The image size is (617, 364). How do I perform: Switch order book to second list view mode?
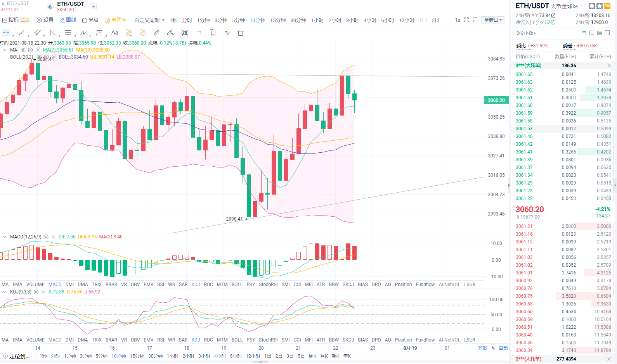point(592,33)
